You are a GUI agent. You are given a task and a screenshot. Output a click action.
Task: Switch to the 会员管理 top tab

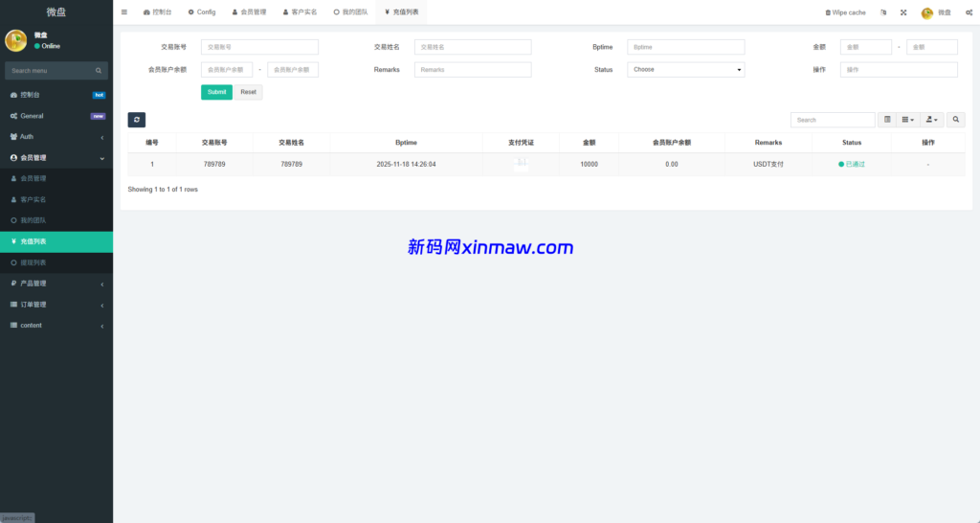(249, 11)
